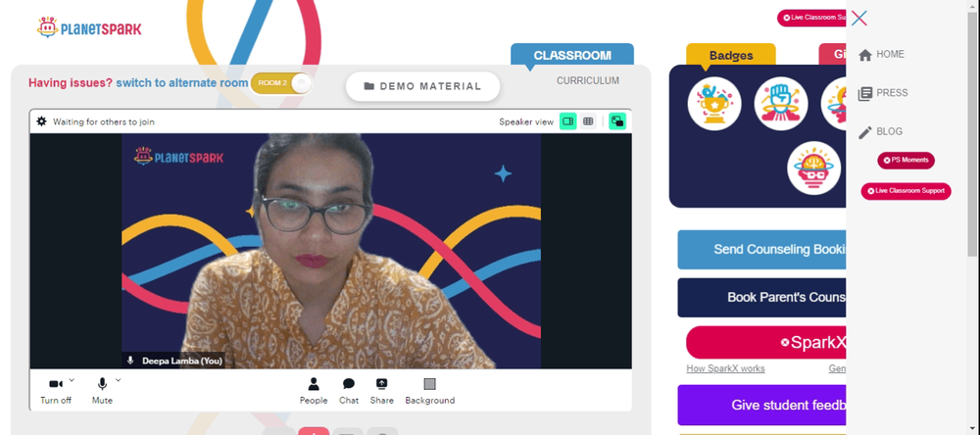Open the People panel
Viewport: 980px width, 435px height.
coord(314,391)
